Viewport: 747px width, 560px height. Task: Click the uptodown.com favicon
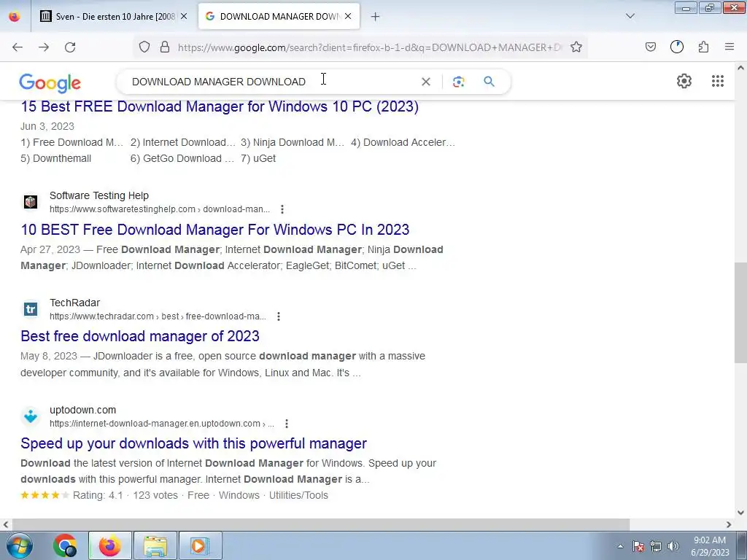coord(31,416)
